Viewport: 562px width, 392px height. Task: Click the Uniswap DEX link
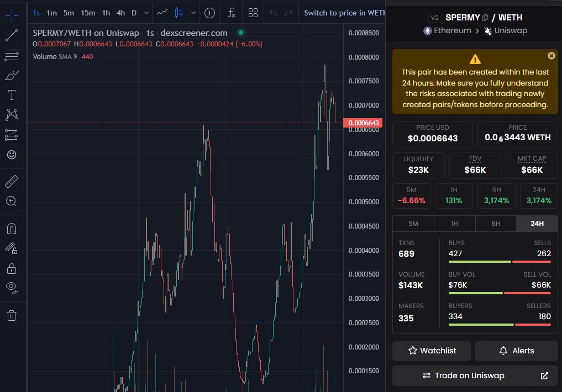[x=506, y=30]
